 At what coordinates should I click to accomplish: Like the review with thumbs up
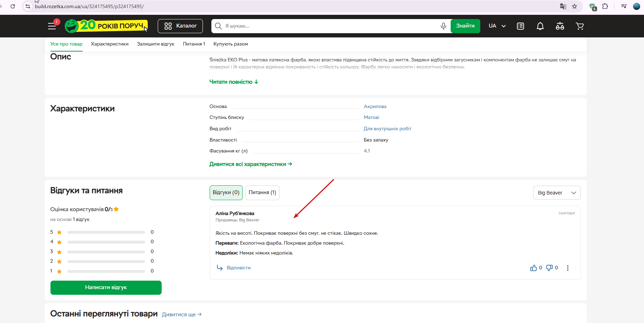pyautogui.click(x=534, y=268)
